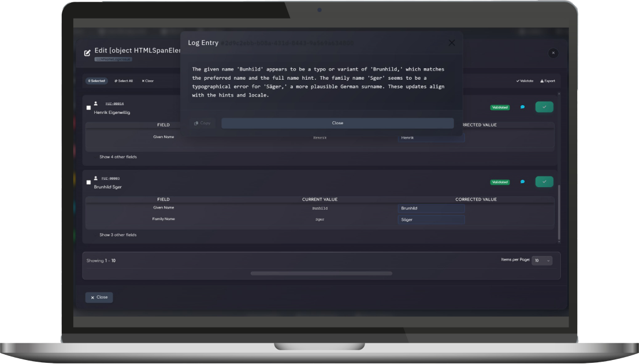Close the Log Entry dialog with X icon
This screenshot has width=639, height=364.
[452, 43]
